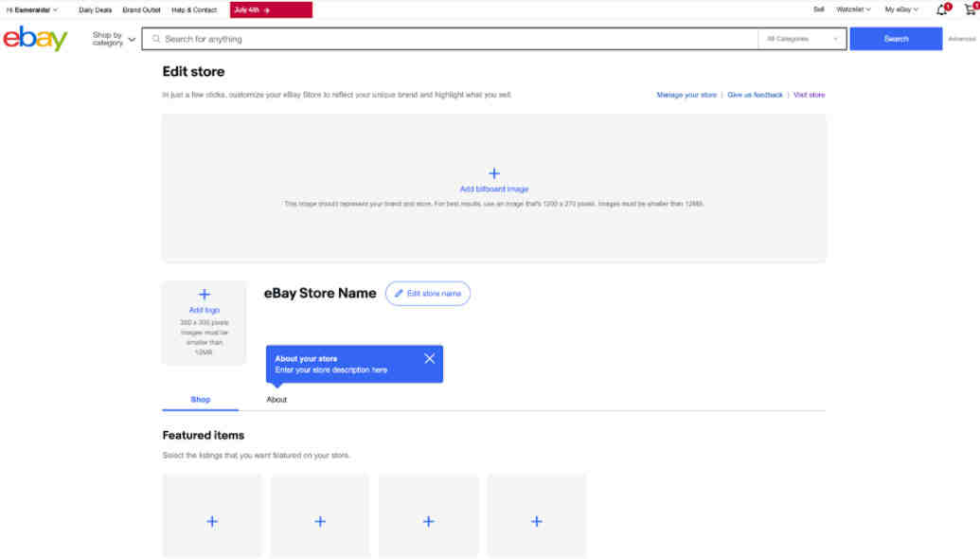
Task: Expand the Hi Esmeralda account menu
Action: pos(32,10)
